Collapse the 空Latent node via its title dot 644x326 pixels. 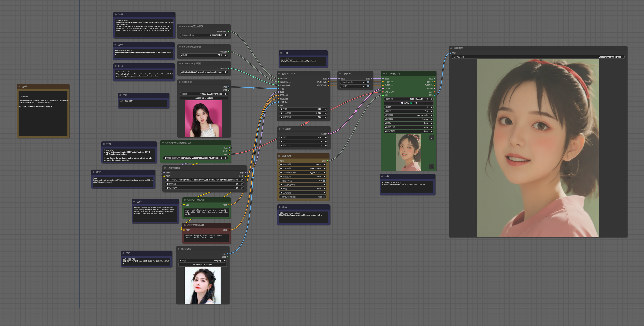[x=279, y=129]
